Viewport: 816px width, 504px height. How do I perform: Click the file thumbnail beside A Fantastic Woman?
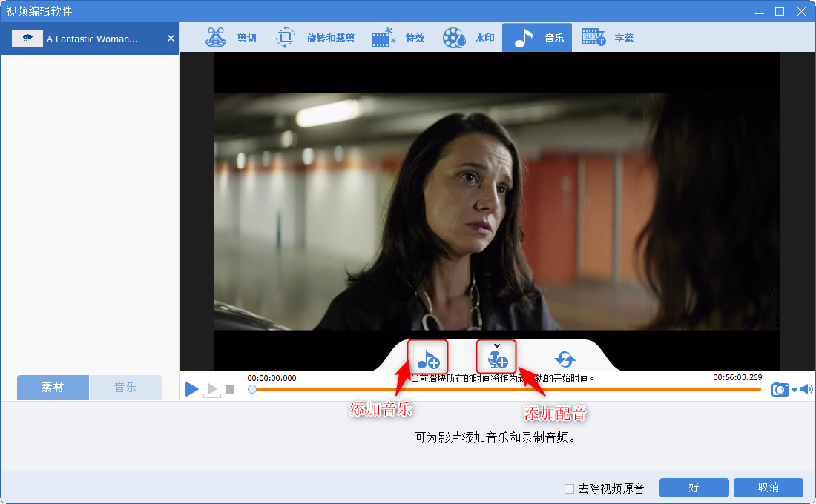click(27, 38)
